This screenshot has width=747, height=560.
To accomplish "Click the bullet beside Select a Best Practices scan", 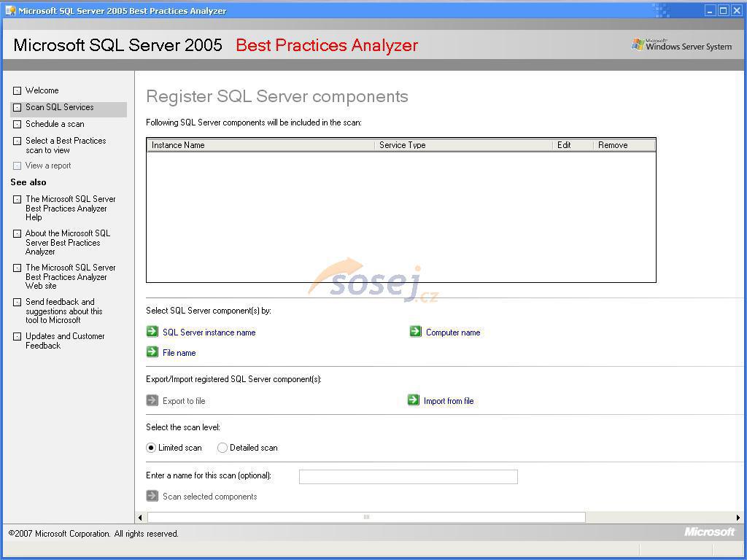I will (x=18, y=141).
